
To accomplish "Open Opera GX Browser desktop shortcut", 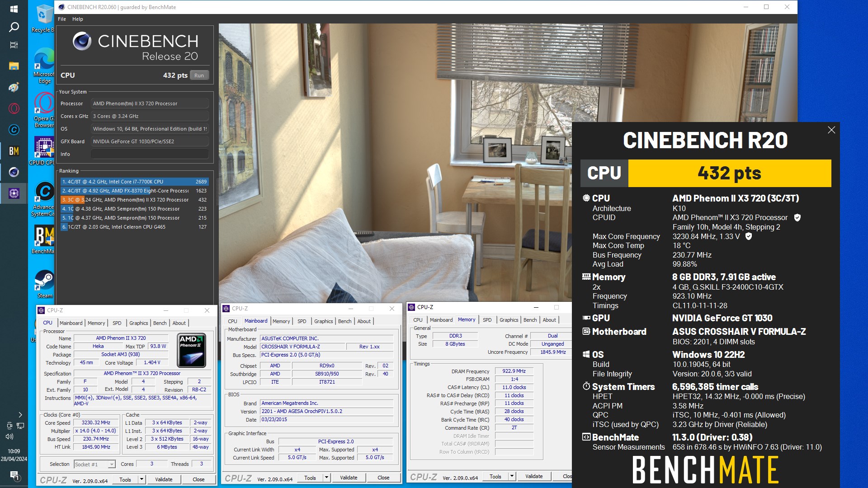I will tap(44, 110).
